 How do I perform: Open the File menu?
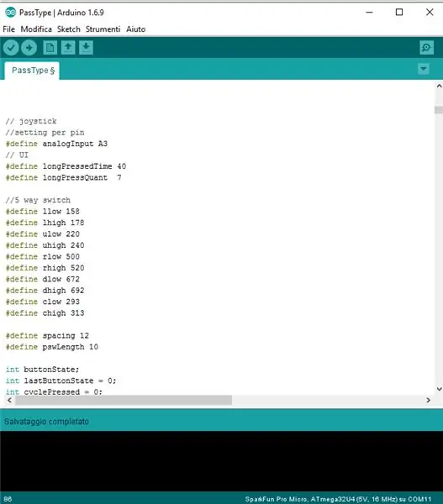point(8,29)
